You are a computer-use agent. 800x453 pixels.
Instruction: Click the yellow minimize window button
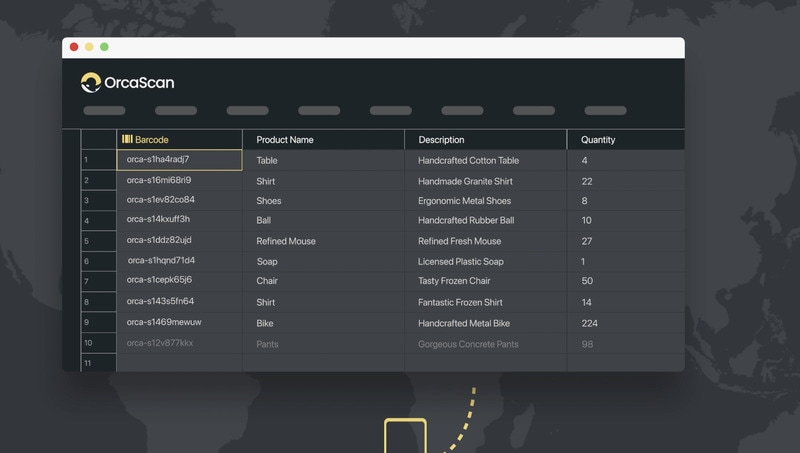[89, 47]
